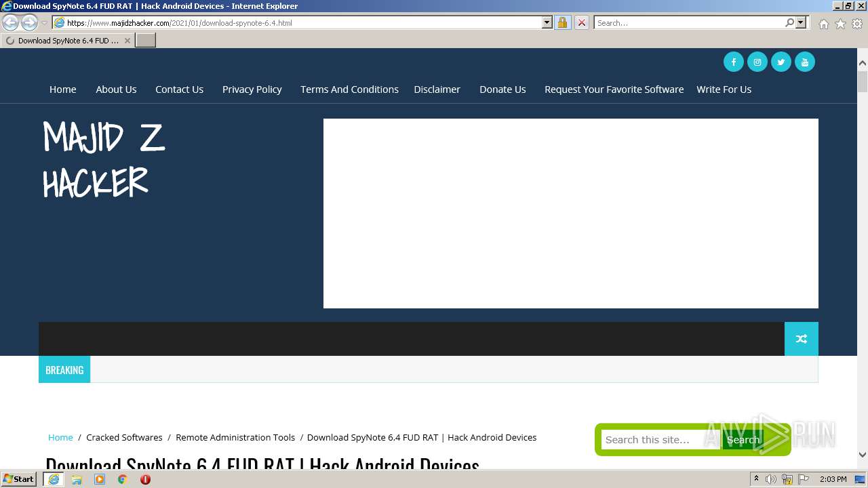Open the IE Home page icon
Screen dimensions: 868x488
(x=823, y=24)
